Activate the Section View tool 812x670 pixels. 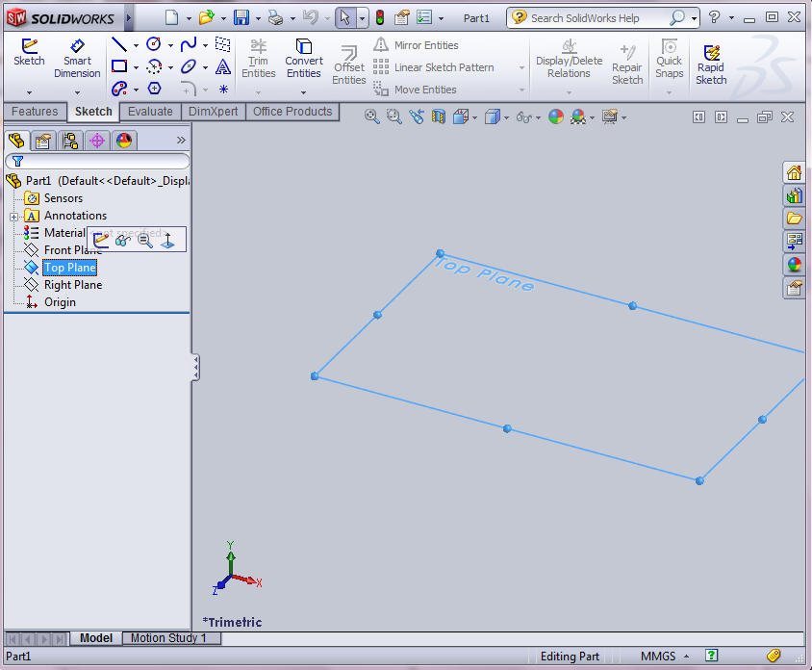[x=441, y=116]
